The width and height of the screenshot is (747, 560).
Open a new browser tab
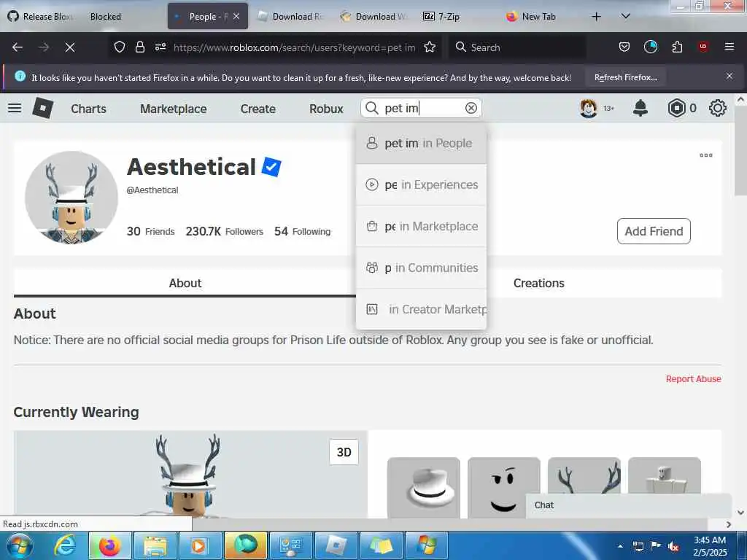596,17
